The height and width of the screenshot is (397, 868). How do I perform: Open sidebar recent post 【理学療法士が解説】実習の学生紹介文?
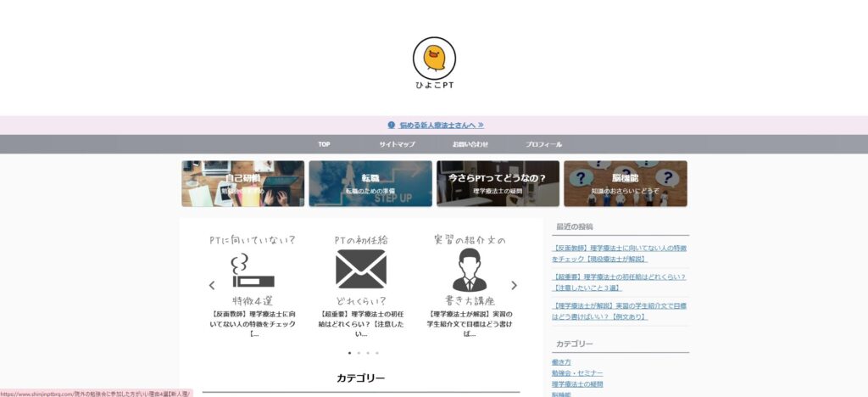tap(619, 311)
